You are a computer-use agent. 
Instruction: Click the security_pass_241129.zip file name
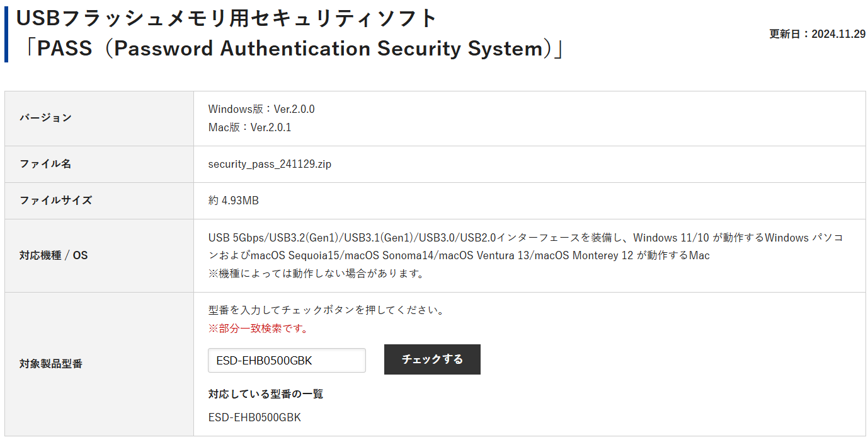[270, 164]
